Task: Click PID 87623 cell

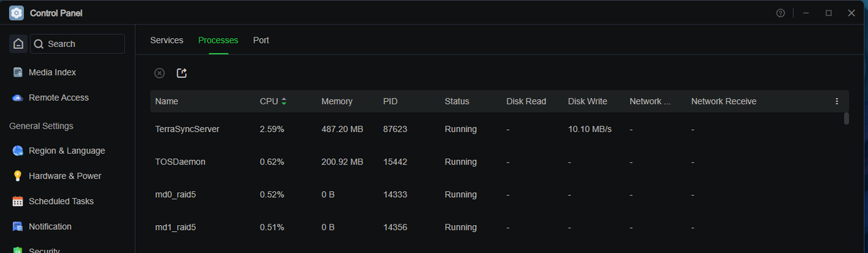Action: pyautogui.click(x=395, y=129)
